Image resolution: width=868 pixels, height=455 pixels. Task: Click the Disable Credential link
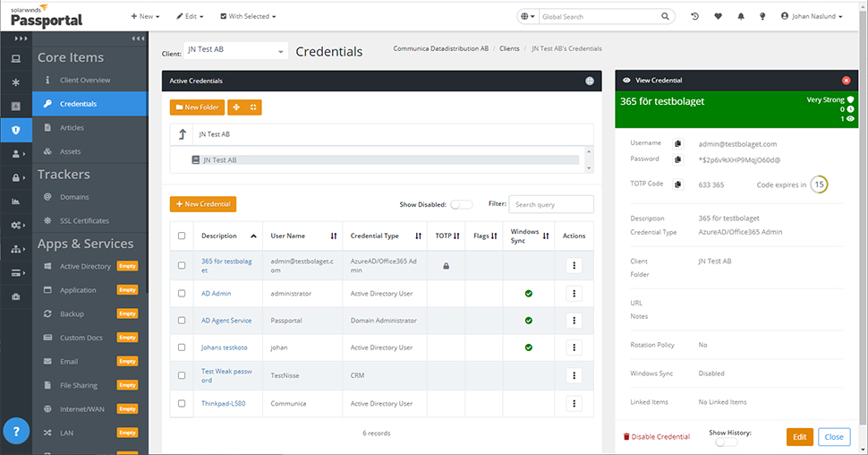[x=657, y=437]
